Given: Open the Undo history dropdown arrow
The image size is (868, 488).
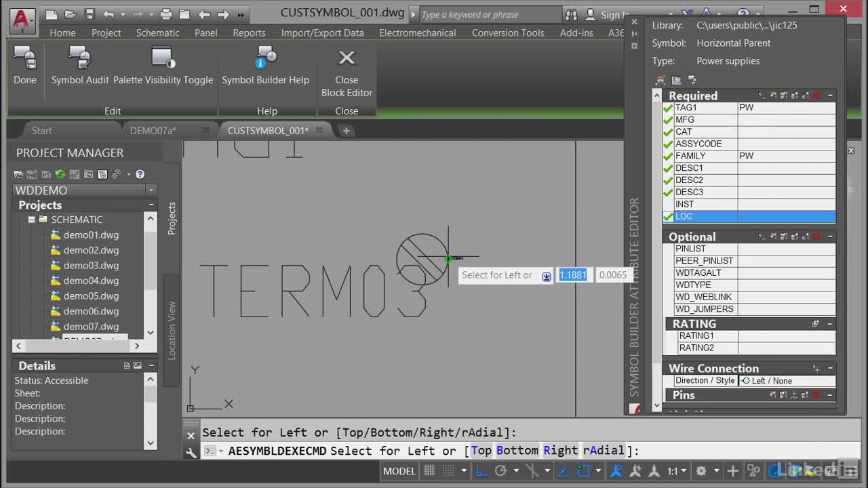Looking at the screenshot, I should 123,14.
